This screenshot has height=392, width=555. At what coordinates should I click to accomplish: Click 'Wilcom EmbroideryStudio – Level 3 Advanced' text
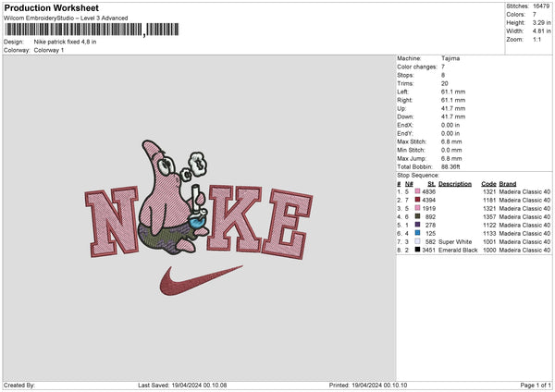tap(66, 18)
